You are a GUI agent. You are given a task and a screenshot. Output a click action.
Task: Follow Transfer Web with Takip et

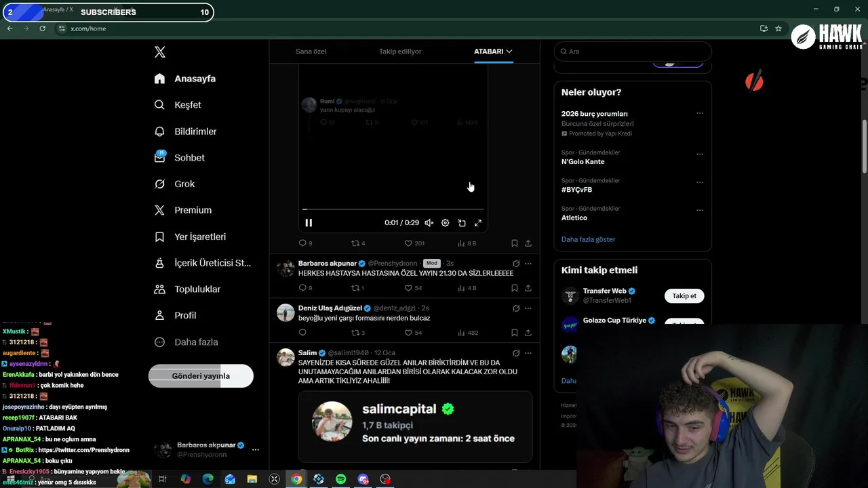684,296
